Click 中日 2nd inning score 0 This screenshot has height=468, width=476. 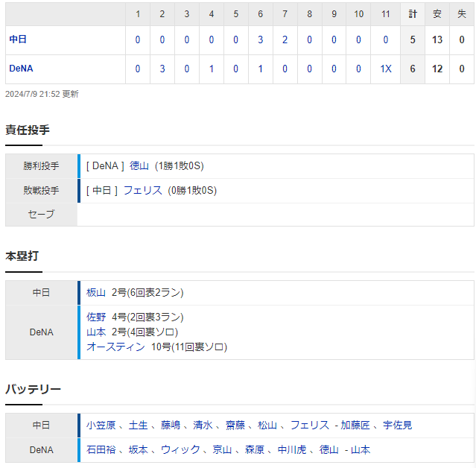coord(162,39)
